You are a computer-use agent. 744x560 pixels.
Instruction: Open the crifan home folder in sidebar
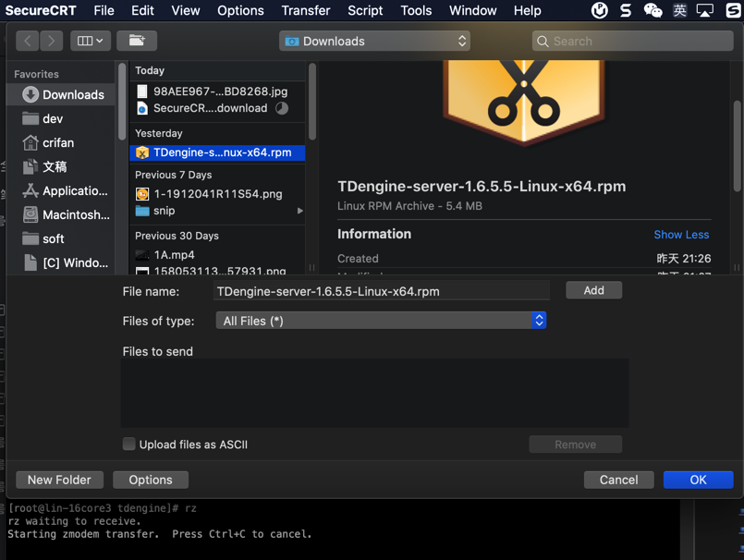tap(58, 142)
